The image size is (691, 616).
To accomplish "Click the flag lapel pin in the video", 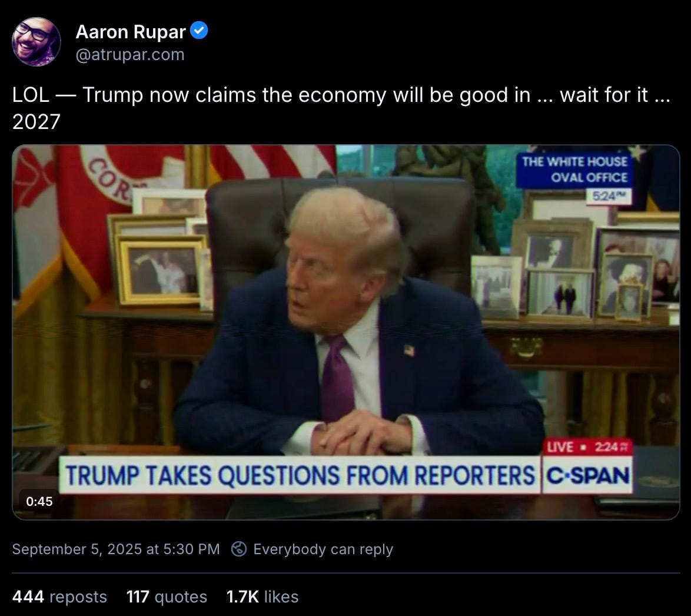I will point(410,350).
